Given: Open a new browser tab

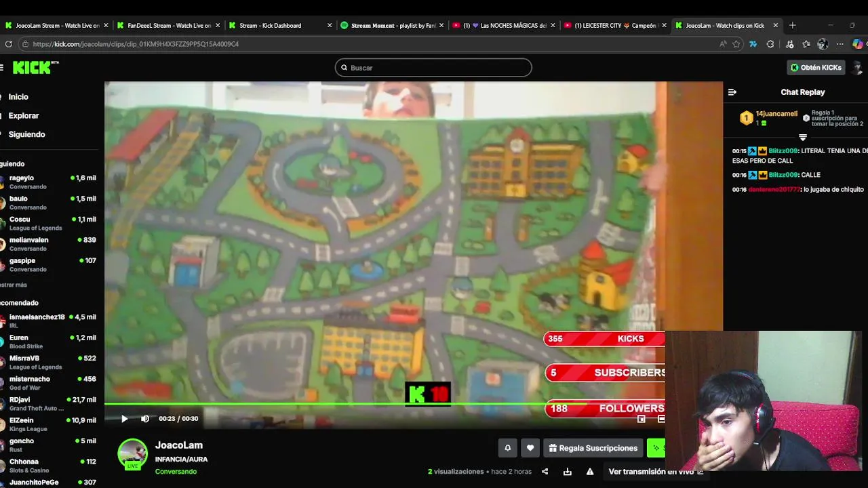Looking at the screenshot, I should pos(792,26).
